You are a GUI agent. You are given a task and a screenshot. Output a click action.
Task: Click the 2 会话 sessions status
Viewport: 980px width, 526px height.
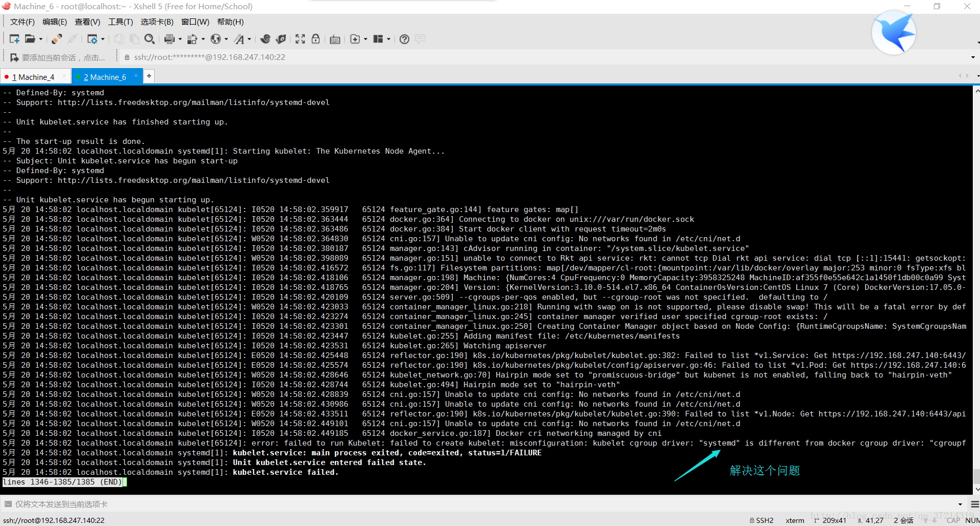click(x=904, y=520)
